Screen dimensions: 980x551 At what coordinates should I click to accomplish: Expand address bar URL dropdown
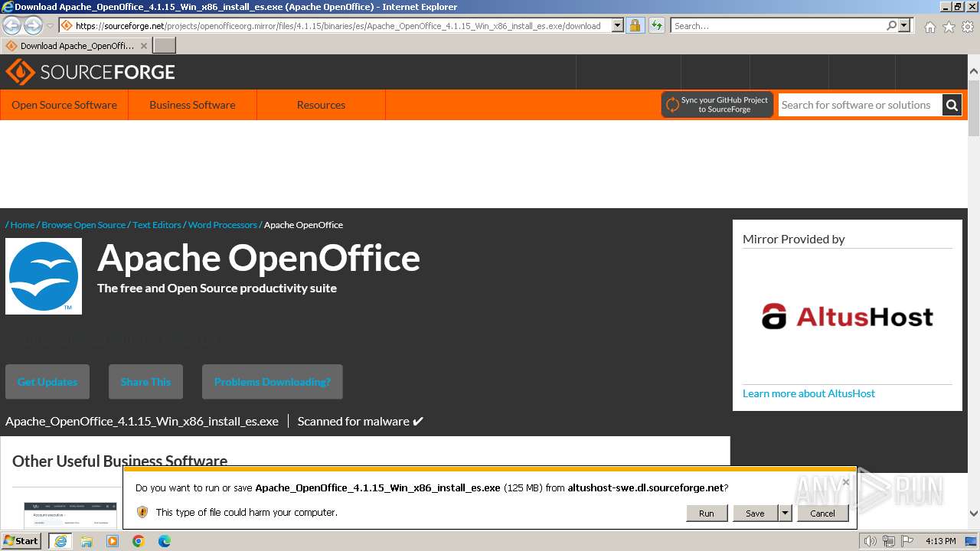click(x=618, y=25)
